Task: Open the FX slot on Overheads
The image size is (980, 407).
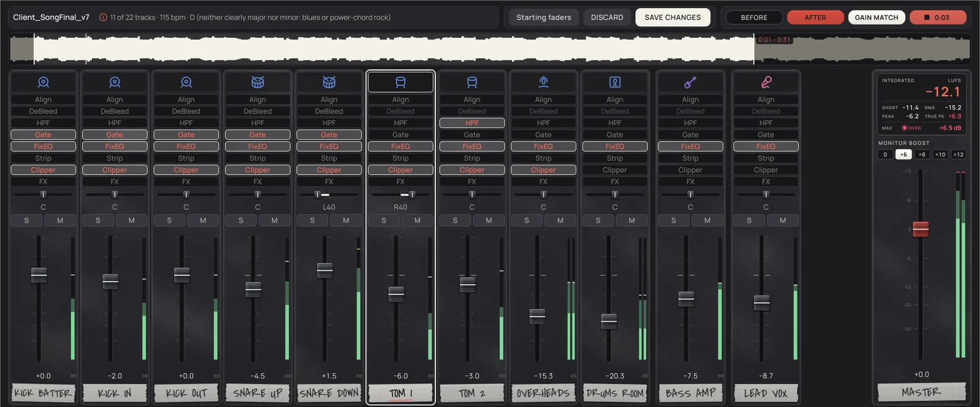Action: 543,182
